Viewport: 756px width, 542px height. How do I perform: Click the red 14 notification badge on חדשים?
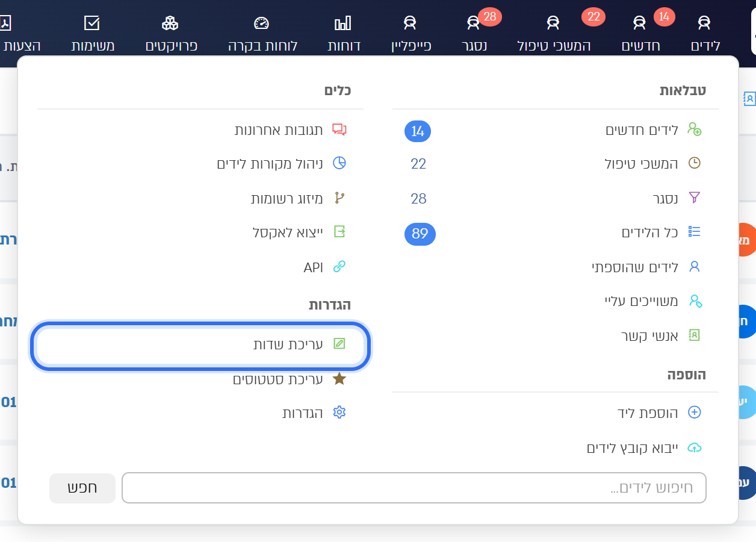tap(665, 16)
